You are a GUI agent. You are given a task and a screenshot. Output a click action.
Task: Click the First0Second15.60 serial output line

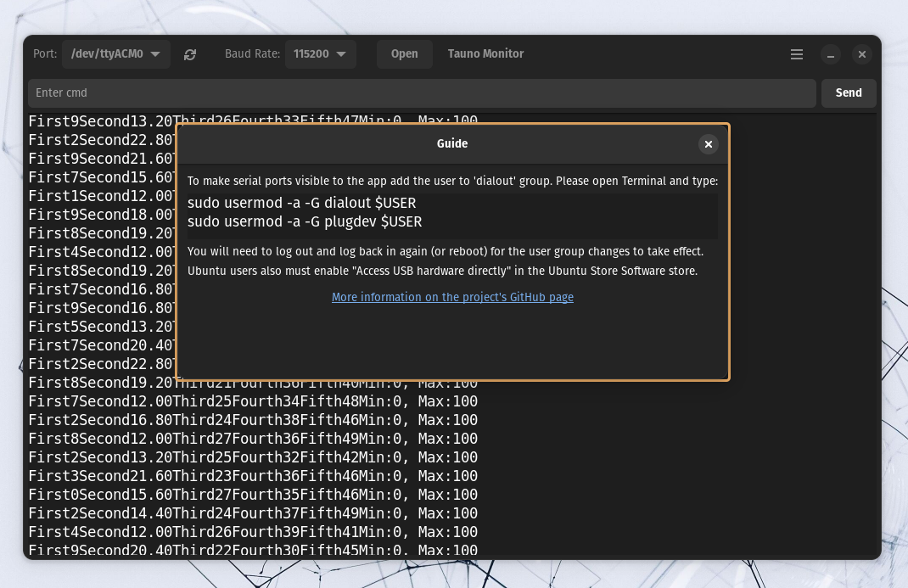click(x=253, y=495)
